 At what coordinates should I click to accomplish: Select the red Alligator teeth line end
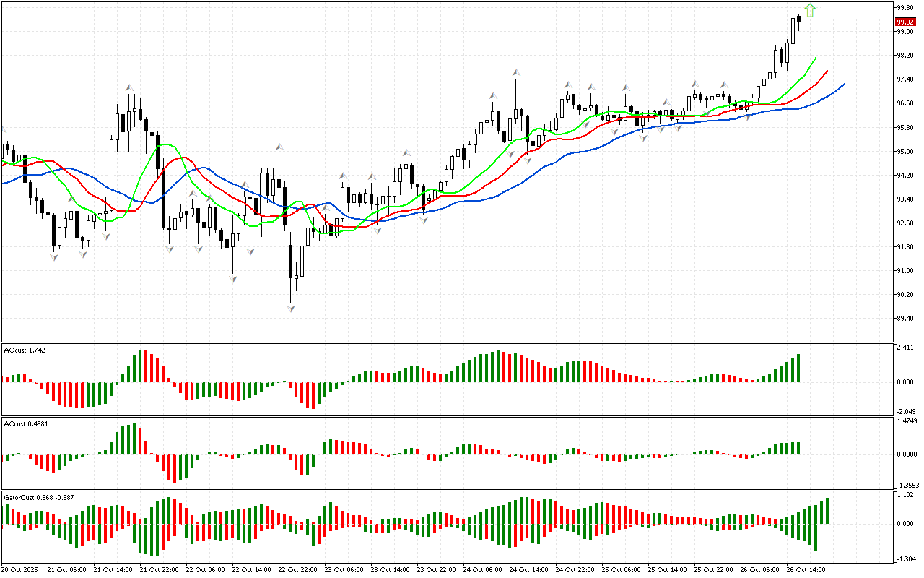coord(827,71)
